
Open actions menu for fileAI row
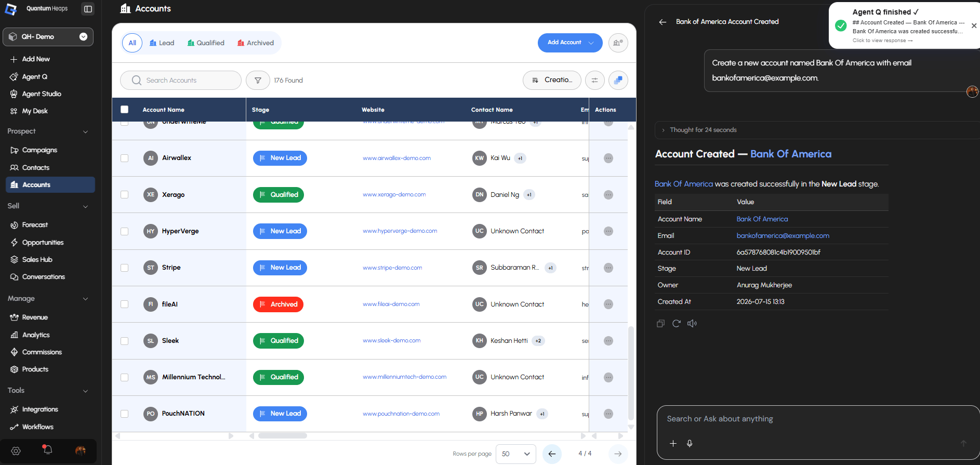click(608, 304)
